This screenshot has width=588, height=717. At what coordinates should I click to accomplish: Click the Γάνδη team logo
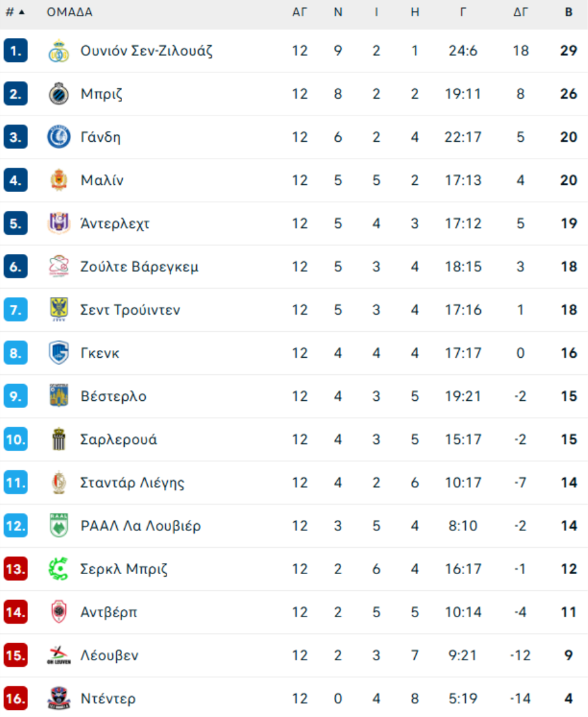point(59,137)
